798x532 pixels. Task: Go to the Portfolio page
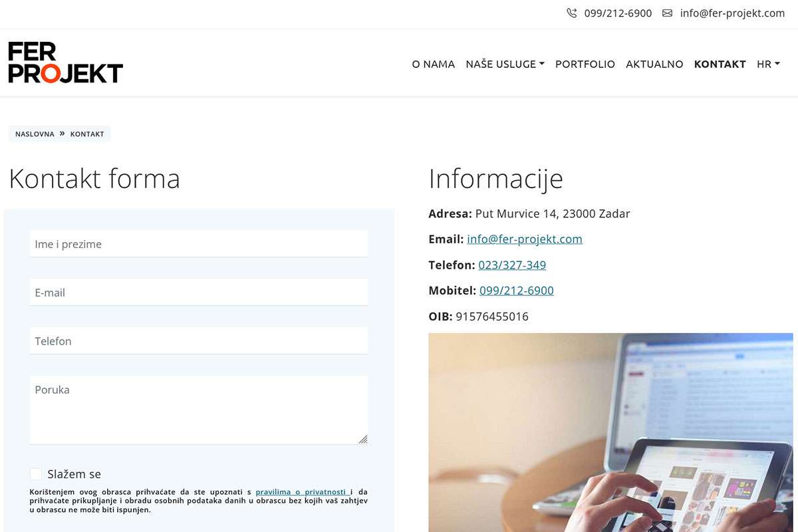coord(585,64)
